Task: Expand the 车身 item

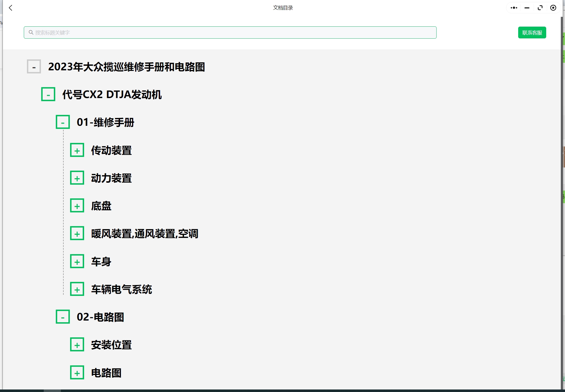Action: (x=77, y=261)
